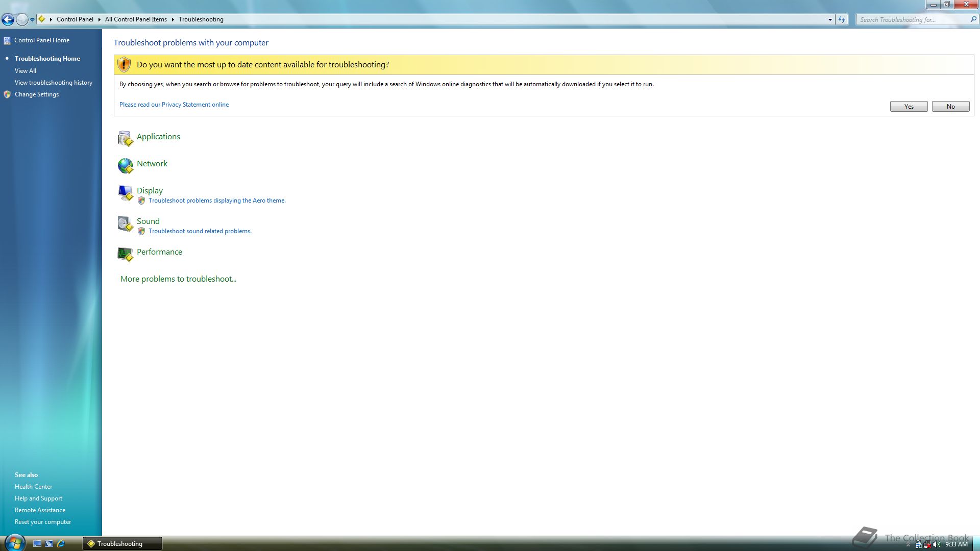Screen dimensions: 980x551
Task: Click Yes for up-to-date content
Action: pos(909,106)
